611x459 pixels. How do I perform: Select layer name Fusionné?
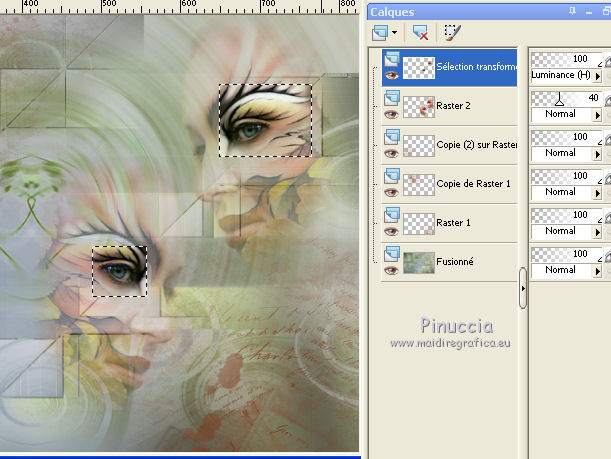455,261
